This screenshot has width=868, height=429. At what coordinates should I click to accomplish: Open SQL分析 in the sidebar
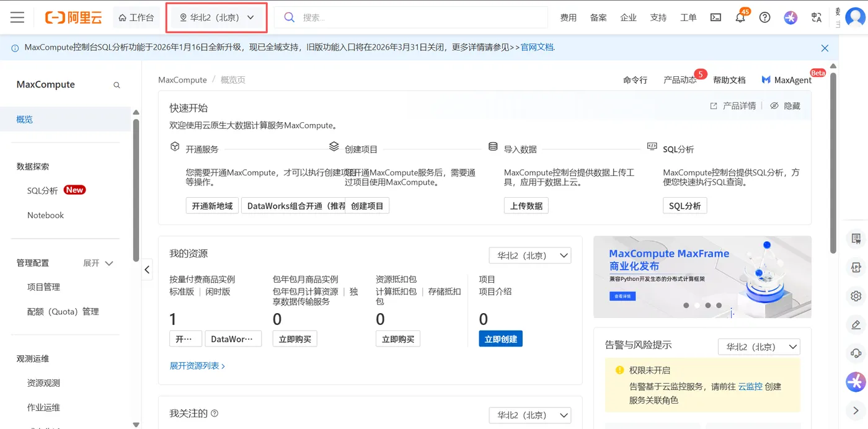(x=42, y=190)
